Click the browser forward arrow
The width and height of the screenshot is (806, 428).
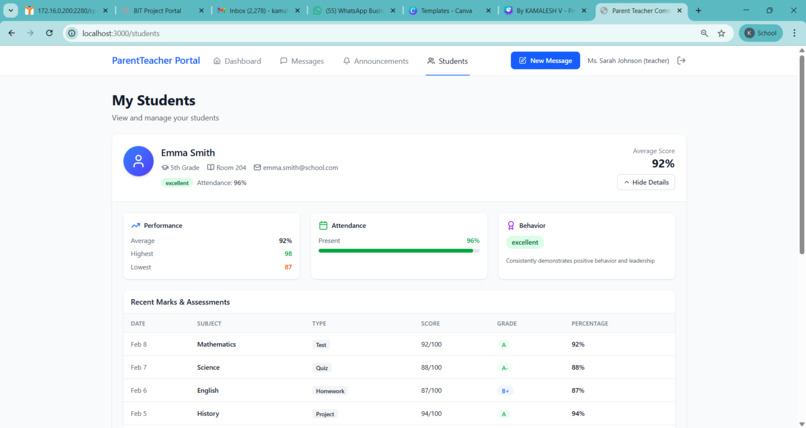coord(30,33)
